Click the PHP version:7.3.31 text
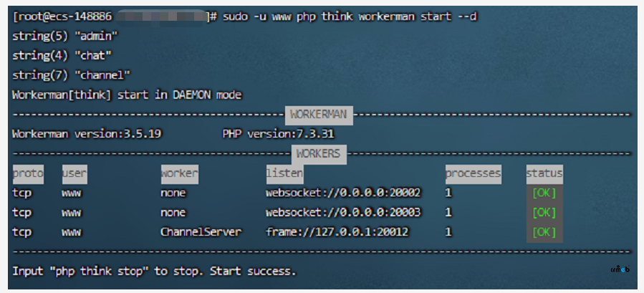Screen dimensions: 644x293 pos(278,134)
